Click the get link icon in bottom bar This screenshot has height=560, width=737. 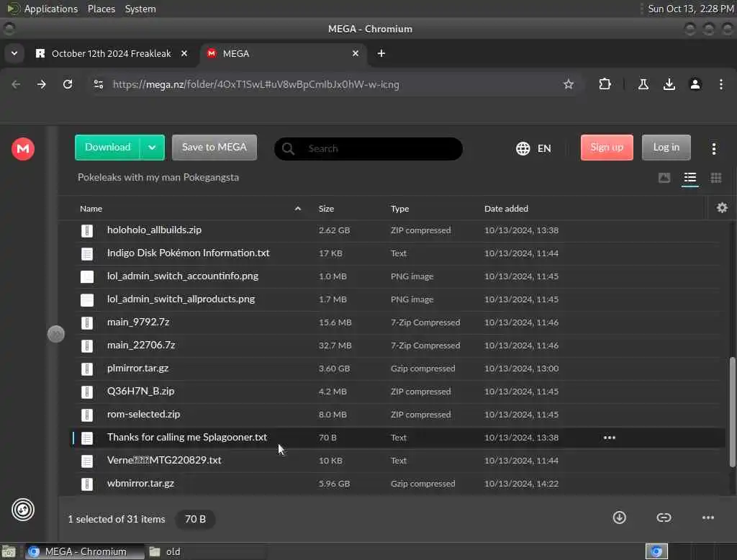point(664,518)
